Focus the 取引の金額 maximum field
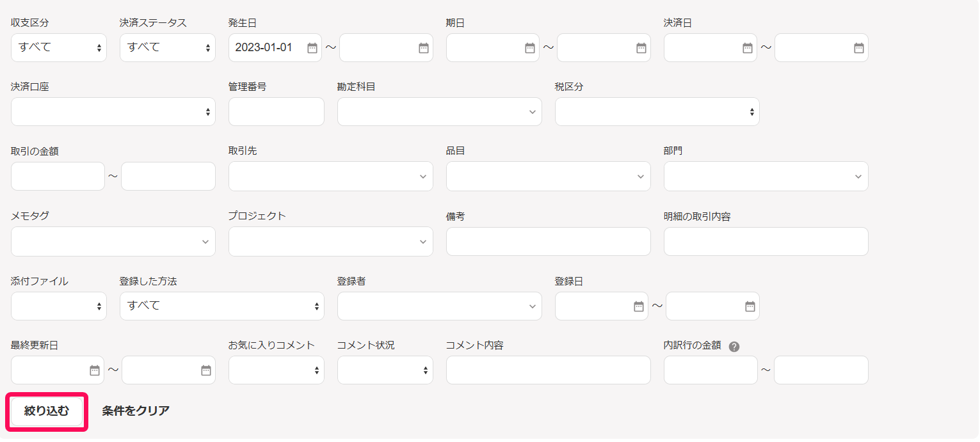Screen dimensions: 980x442 [x=168, y=177]
